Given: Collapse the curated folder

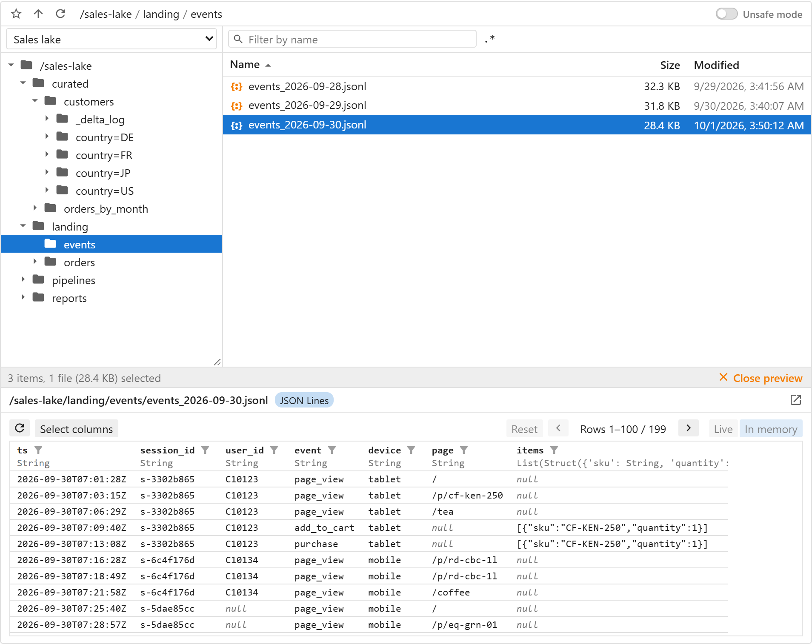Looking at the screenshot, I should (x=23, y=83).
